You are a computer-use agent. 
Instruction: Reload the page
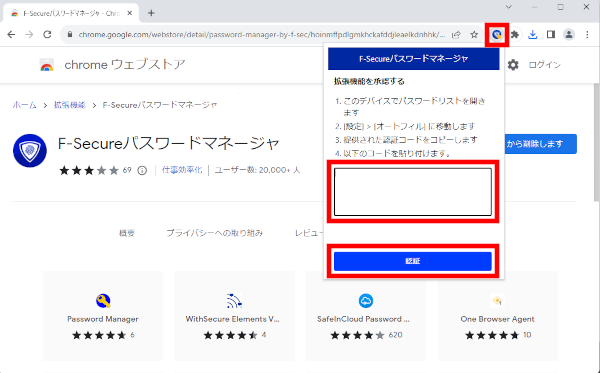point(47,35)
